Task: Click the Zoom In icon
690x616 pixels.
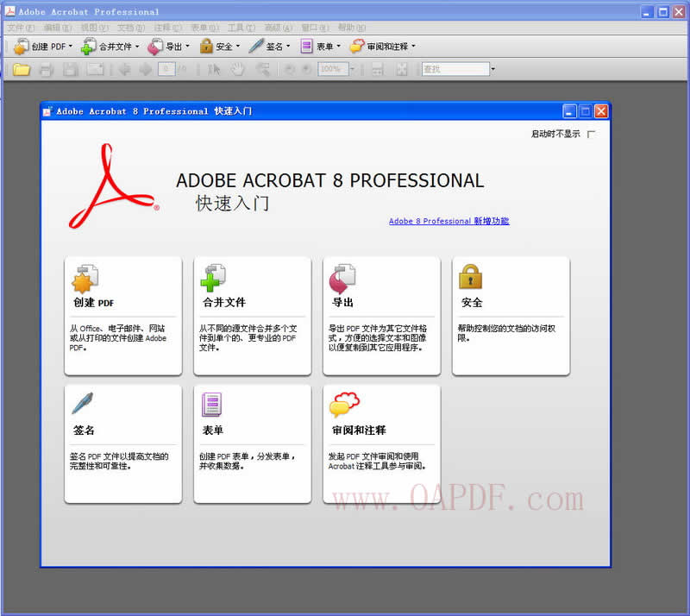Action: [x=307, y=70]
